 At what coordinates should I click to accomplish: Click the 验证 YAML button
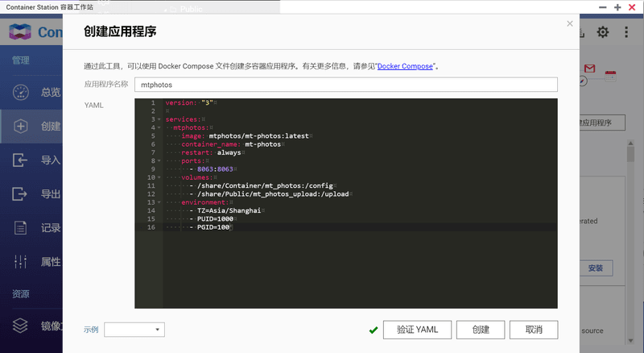pos(417,330)
